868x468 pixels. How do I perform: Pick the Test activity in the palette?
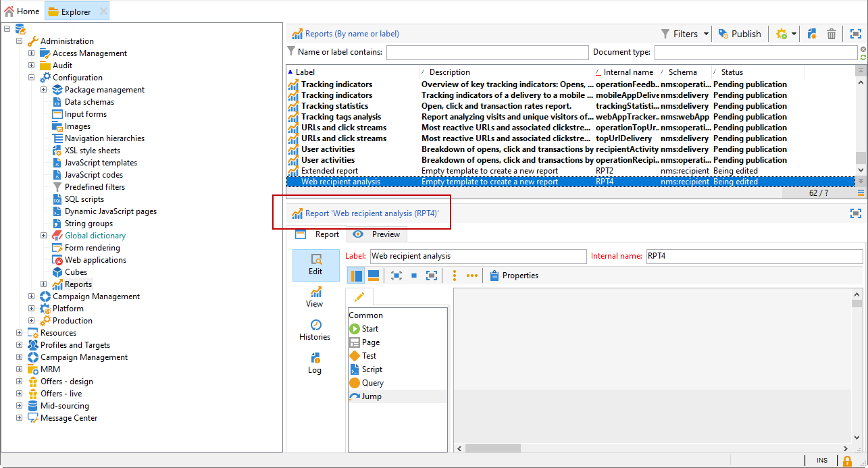(363, 356)
